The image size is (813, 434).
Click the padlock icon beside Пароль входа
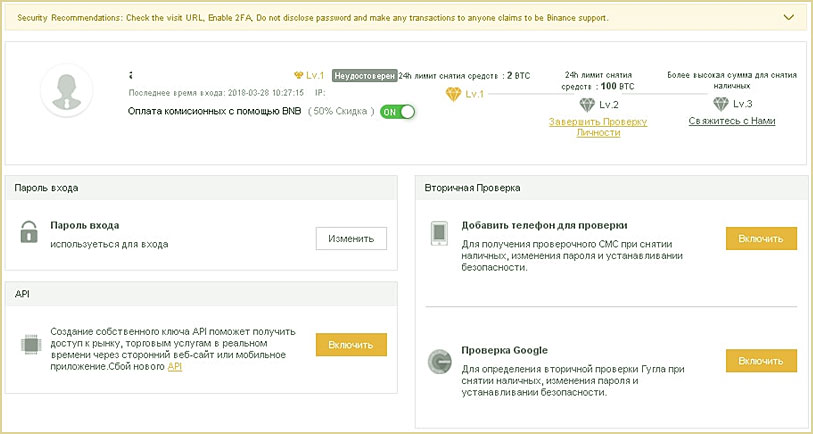(29, 232)
